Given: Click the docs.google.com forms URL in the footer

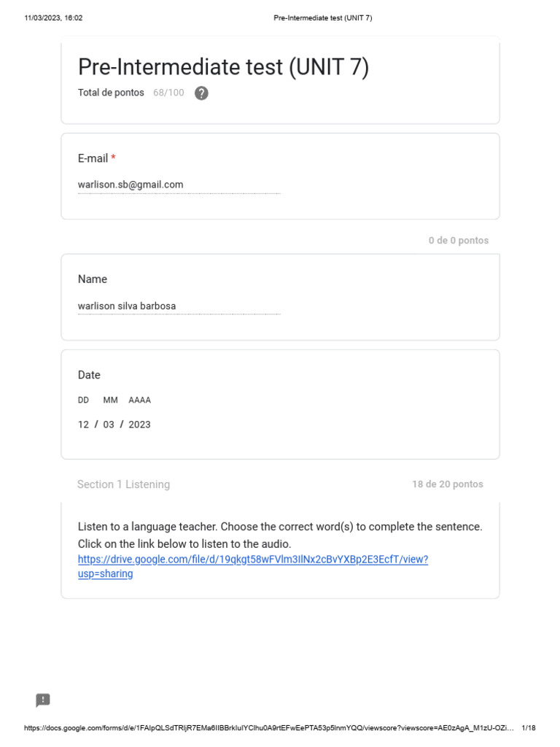Looking at the screenshot, I should coord(268,728).
